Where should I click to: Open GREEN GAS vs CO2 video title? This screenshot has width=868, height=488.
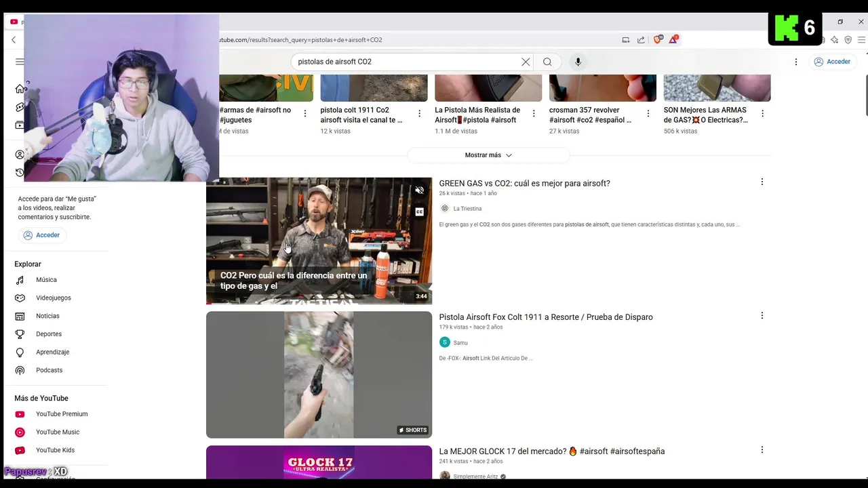[x=524, y=184]
